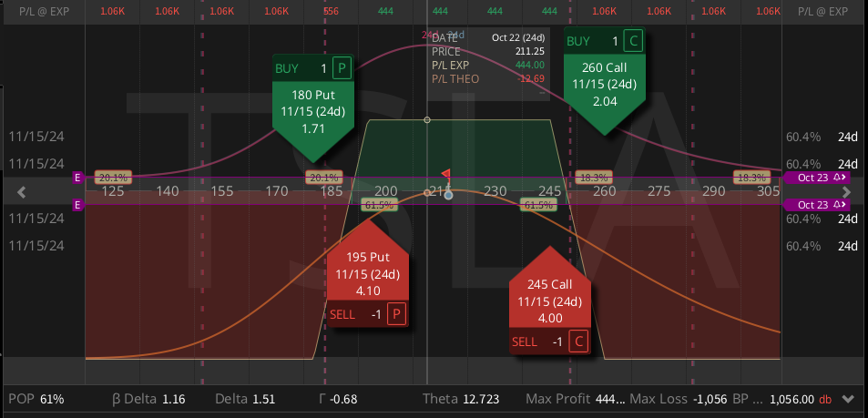Click the red flag price marker
Screen dimensions: 868x418
(445, 175)
